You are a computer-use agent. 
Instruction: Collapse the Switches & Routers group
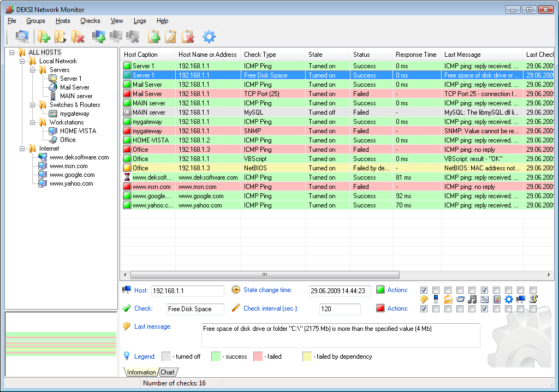click(x=33, y=105)
